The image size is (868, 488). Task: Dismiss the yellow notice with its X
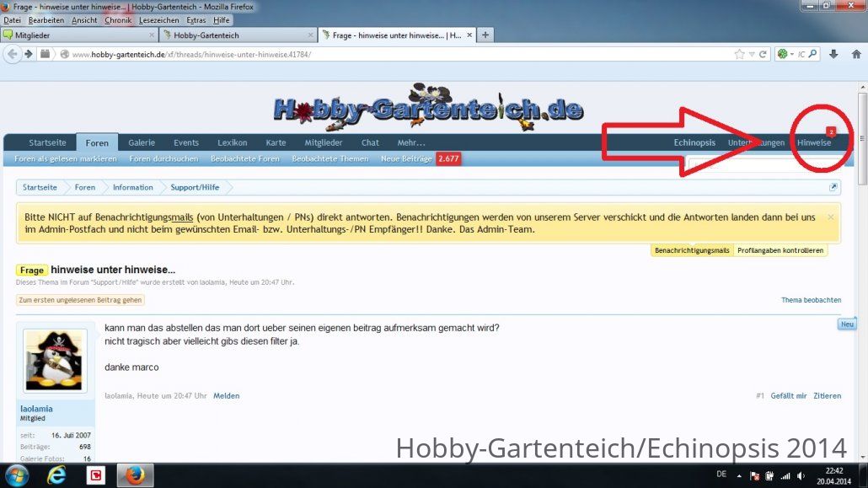830,217
